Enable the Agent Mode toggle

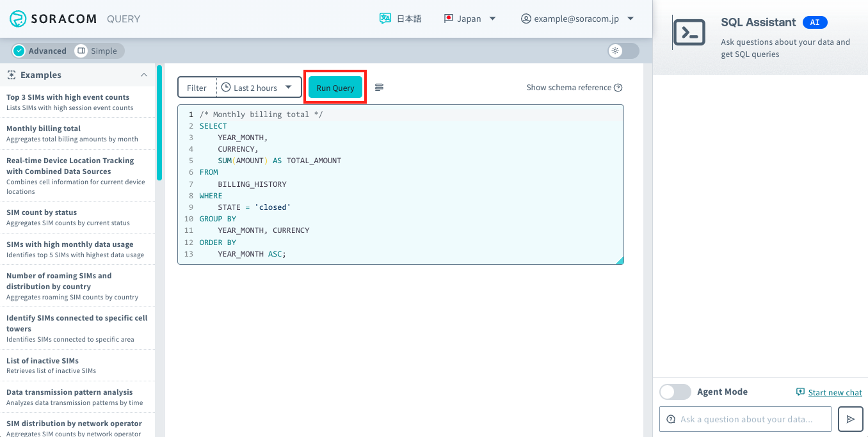point(675,392)
